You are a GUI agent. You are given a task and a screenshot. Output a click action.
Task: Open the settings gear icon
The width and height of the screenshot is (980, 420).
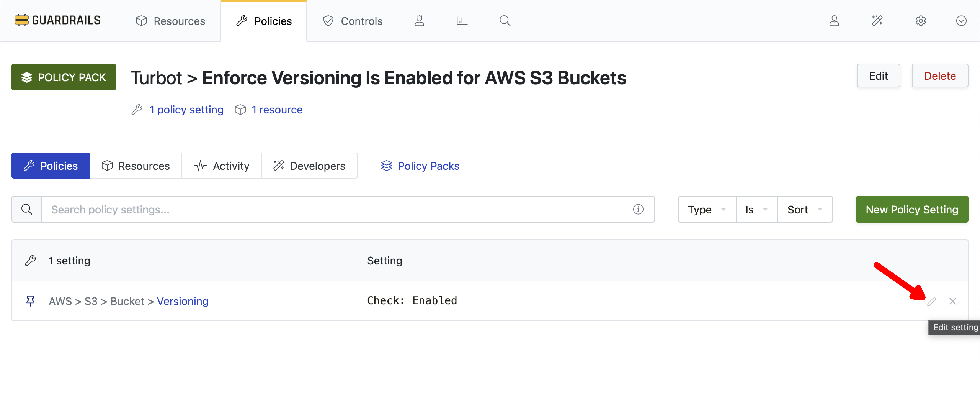click(x=920, y=21)
